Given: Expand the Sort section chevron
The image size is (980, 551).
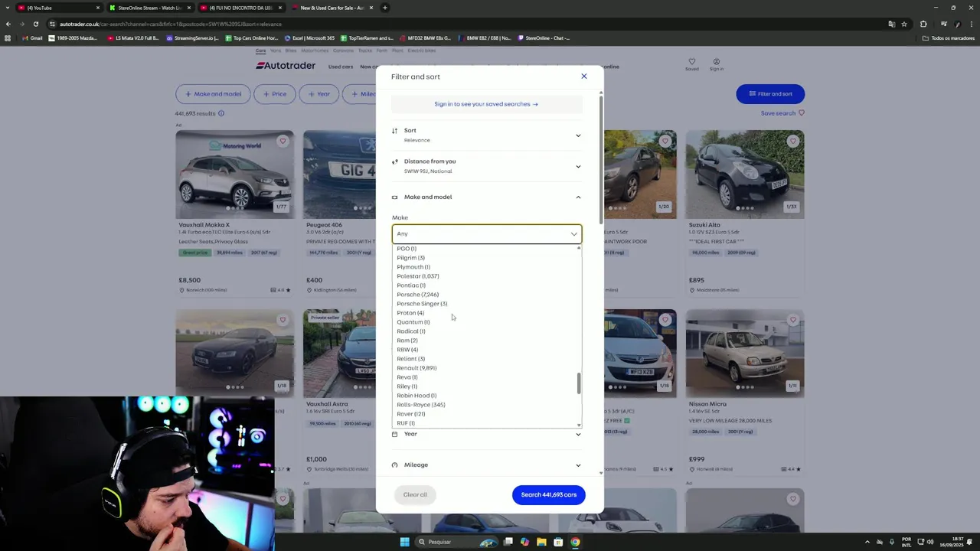Looking at the screenshot, I should point(578,135).
